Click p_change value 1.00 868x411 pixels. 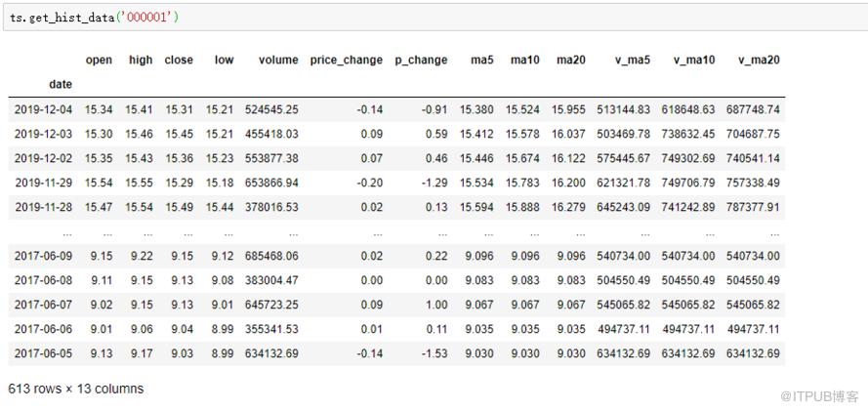pyautogui.click(x=436, y=305)
